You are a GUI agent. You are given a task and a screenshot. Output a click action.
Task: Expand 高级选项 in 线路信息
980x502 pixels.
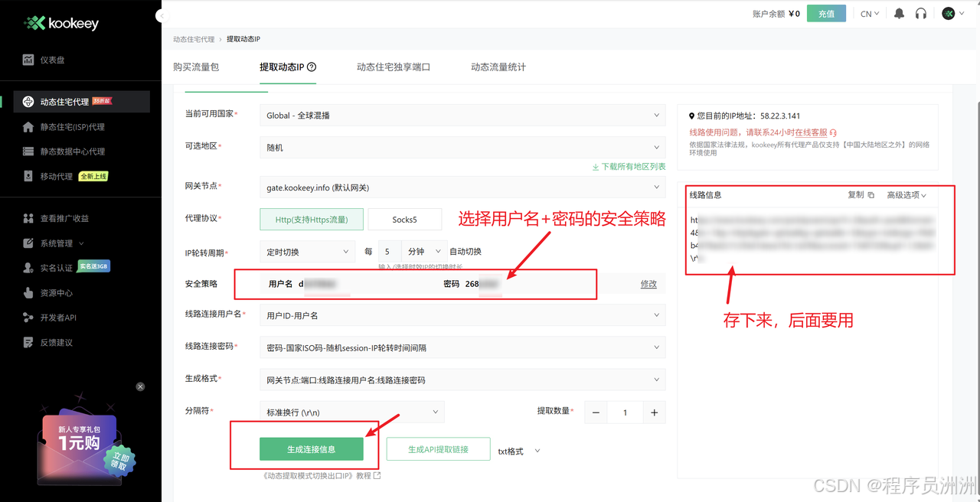[906, 195]
